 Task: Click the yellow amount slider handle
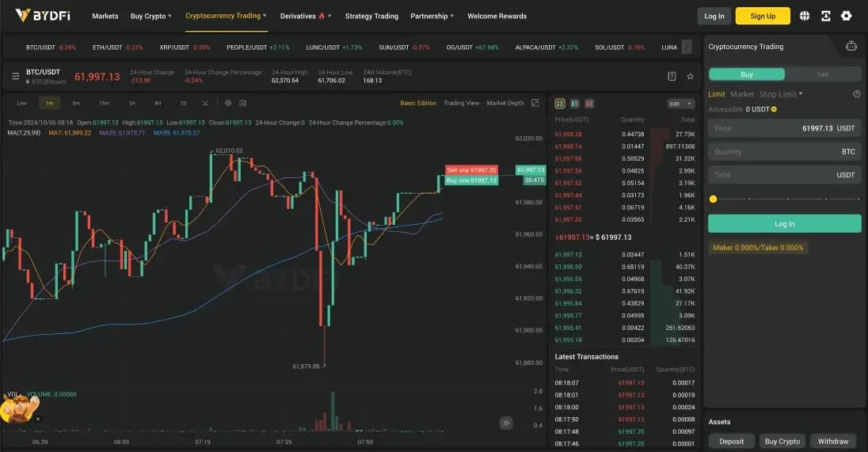[713, 199]
